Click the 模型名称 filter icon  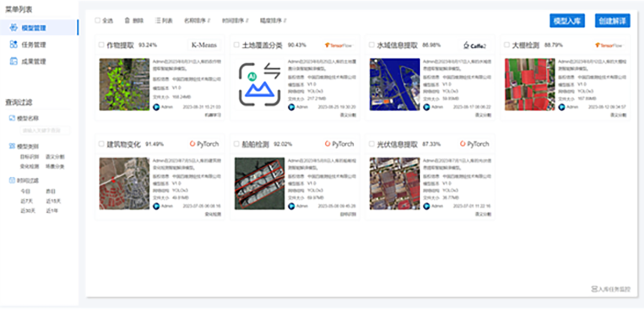(x=12, y=118)
